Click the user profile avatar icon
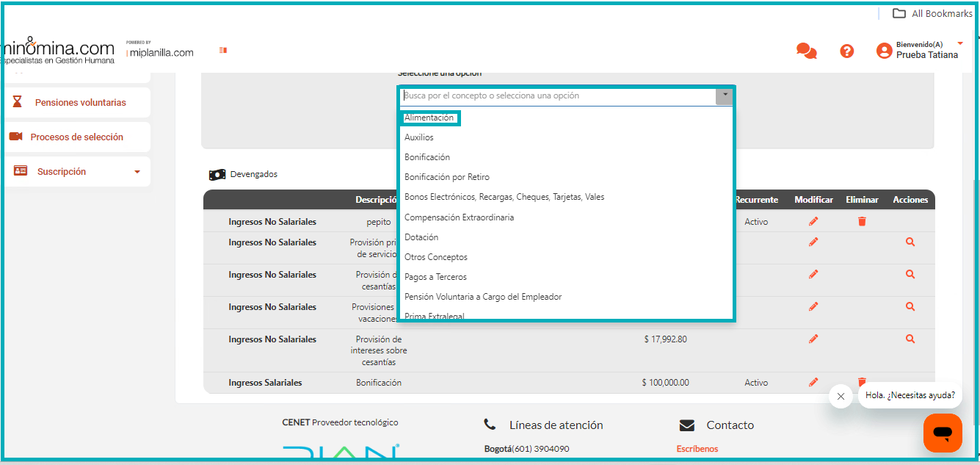Image resolution: width=980 pixels, height=465 pixels. coord(884,51)
